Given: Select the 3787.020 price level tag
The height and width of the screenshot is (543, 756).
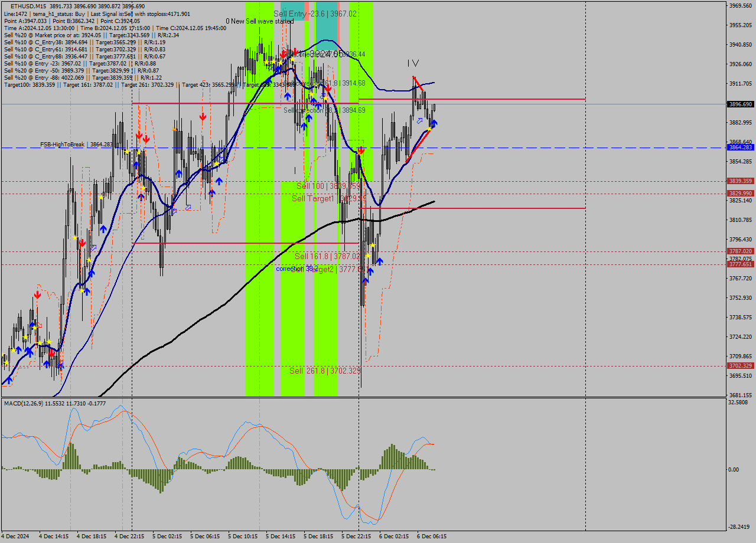Looking at the screenshot, I should (x=741, y=251).
